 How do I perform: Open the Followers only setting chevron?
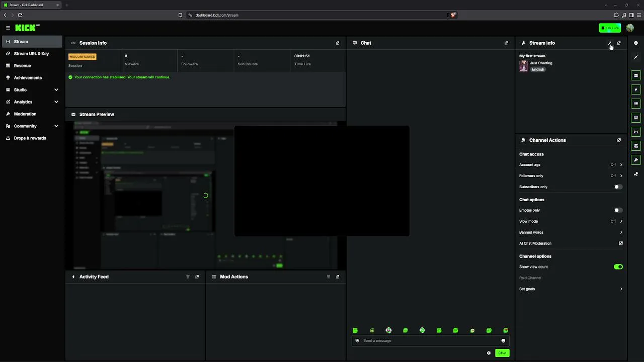621,176
